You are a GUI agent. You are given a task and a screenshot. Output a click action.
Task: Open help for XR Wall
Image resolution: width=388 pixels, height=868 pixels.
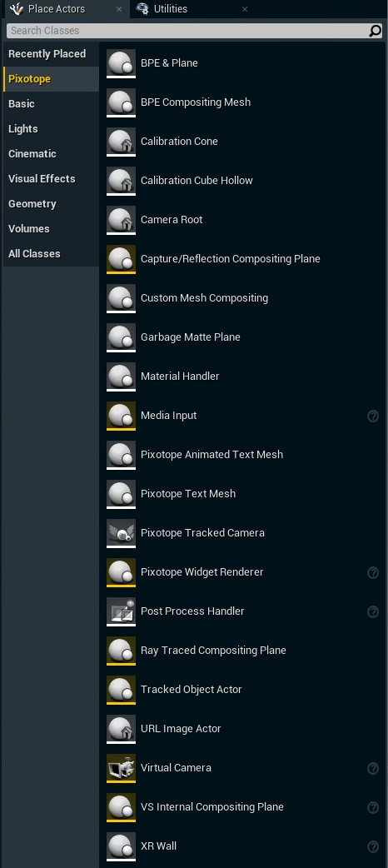[373, 846]
